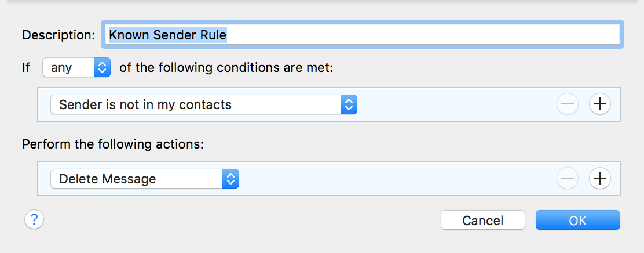The image size is (644, 253).
Task: Add a new condition with plus button
Action: click(599, 104)
